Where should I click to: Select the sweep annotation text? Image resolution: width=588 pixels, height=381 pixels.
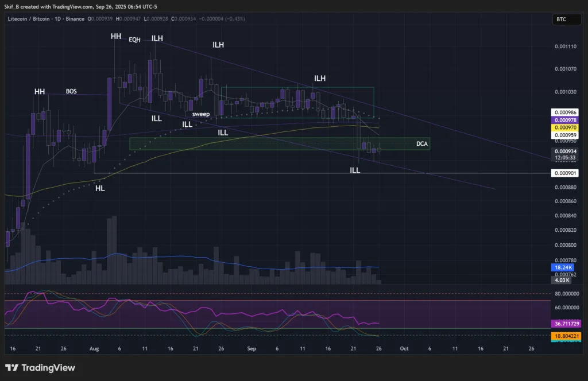tap(201, 114)
